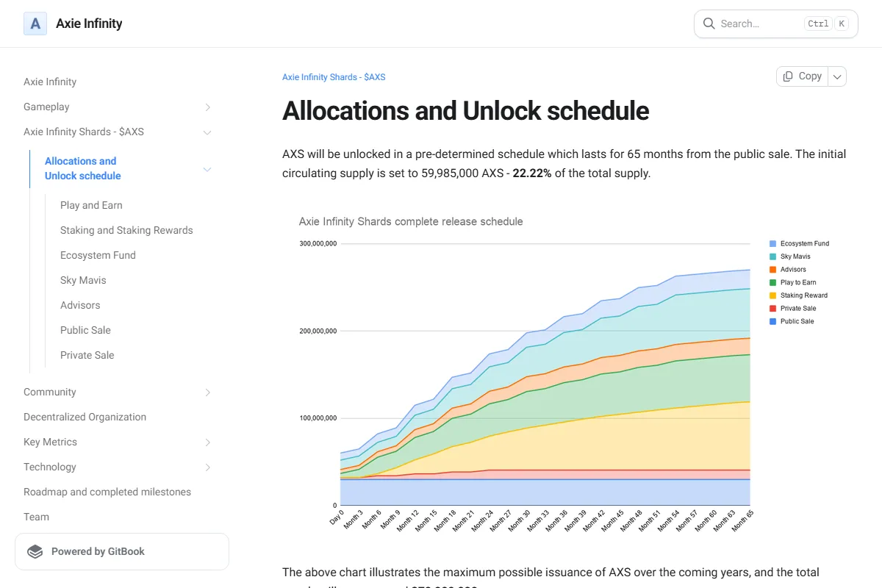
Task: Click the 'Allocations and Unlock schedule' heading
Action: 465,111
